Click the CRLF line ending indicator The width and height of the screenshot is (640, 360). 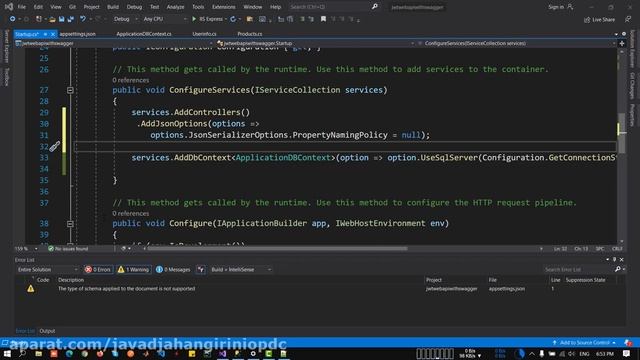(x=617, y=249)
